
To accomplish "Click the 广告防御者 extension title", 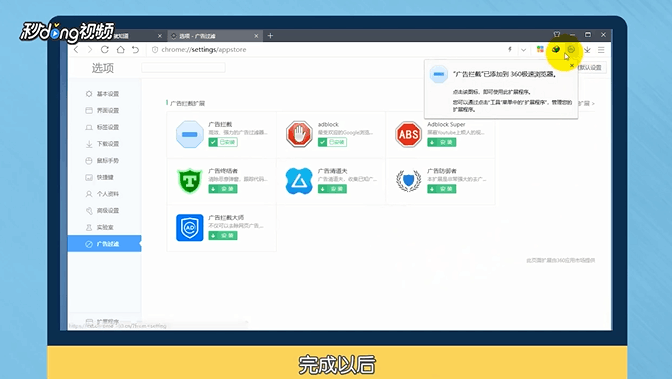I will 442,171.
